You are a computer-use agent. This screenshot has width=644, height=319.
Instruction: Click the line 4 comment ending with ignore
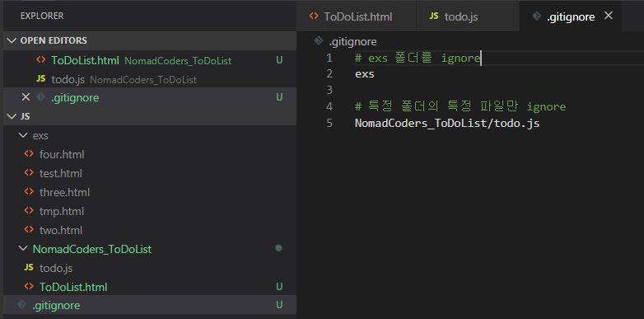point(460,107)
